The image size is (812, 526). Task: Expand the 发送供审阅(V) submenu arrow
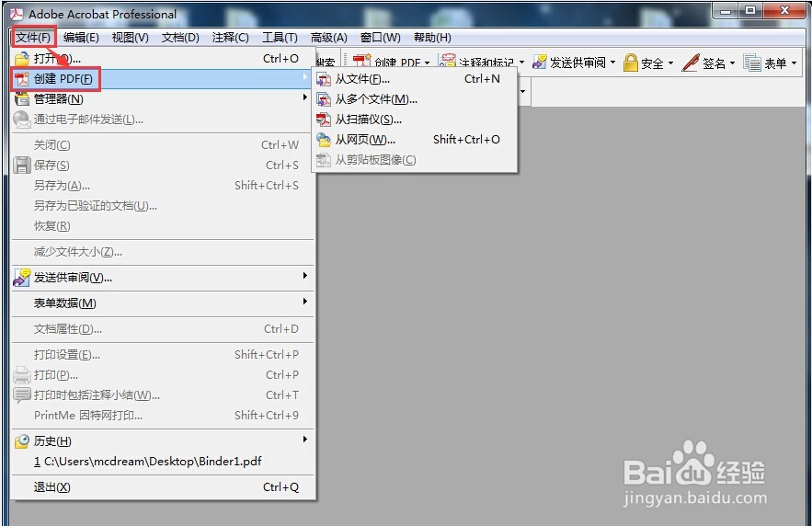(x=305, y=276)
